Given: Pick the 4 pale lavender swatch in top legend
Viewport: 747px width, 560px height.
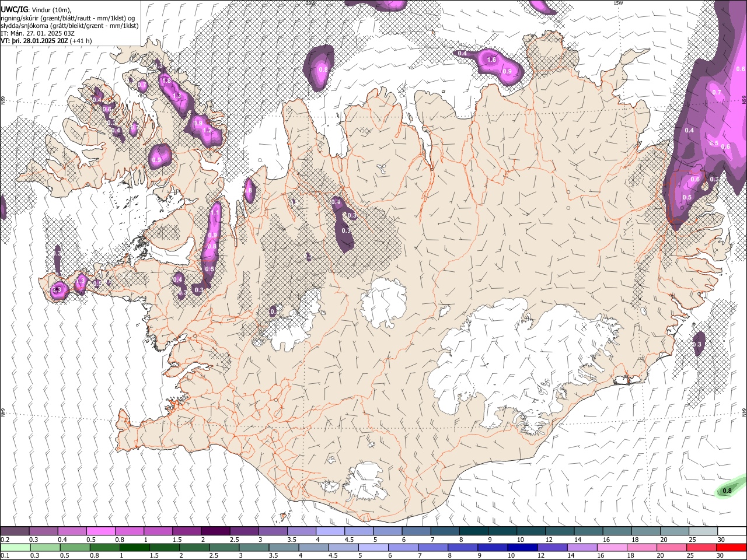Looking at the screenshot, I should click(x=330, y=531).
